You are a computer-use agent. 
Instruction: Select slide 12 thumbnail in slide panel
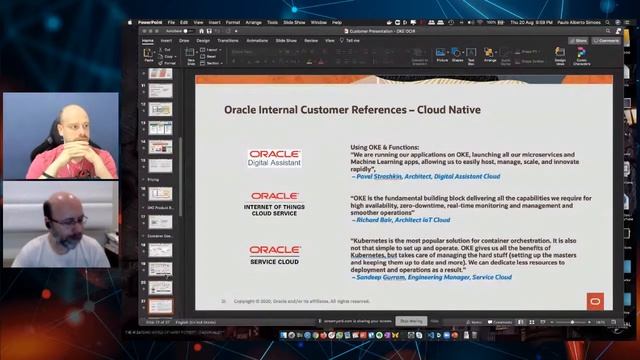(160, 109)
